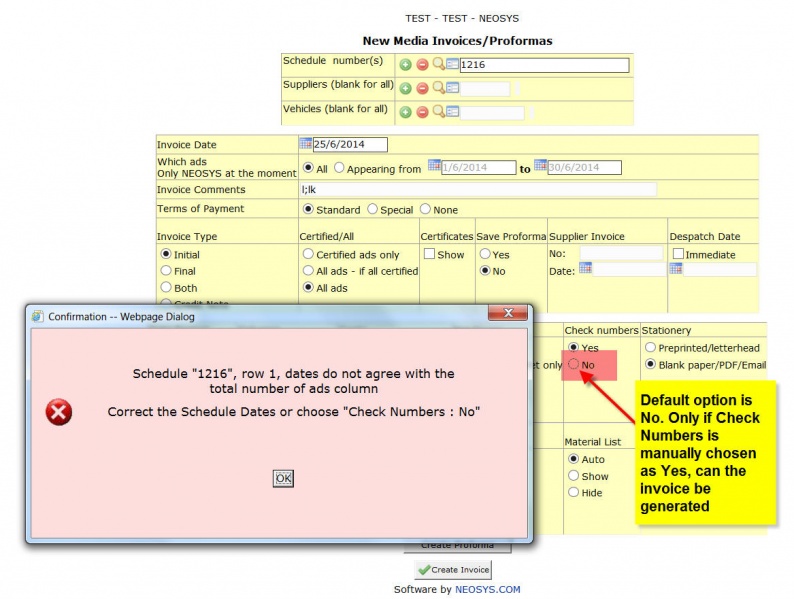The image size is (794, 599).
Task: Add a Schedule number row (green plus)
Action: [x=405, y=65]
